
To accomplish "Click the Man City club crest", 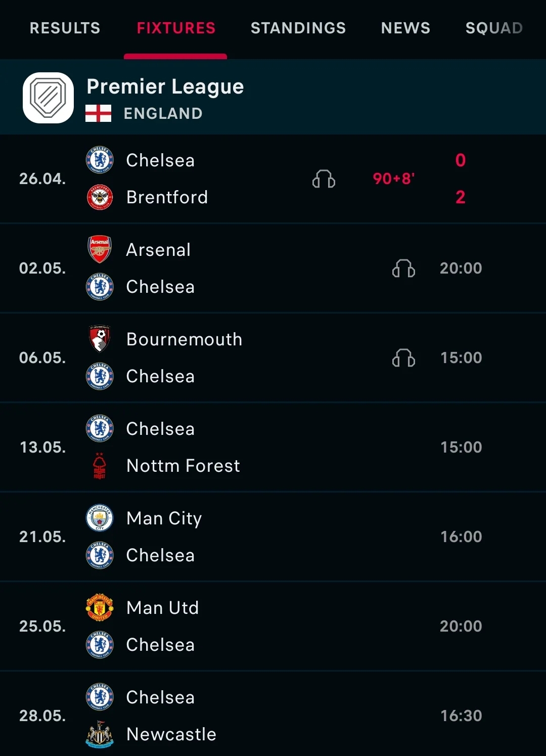I will click(100, 518).
